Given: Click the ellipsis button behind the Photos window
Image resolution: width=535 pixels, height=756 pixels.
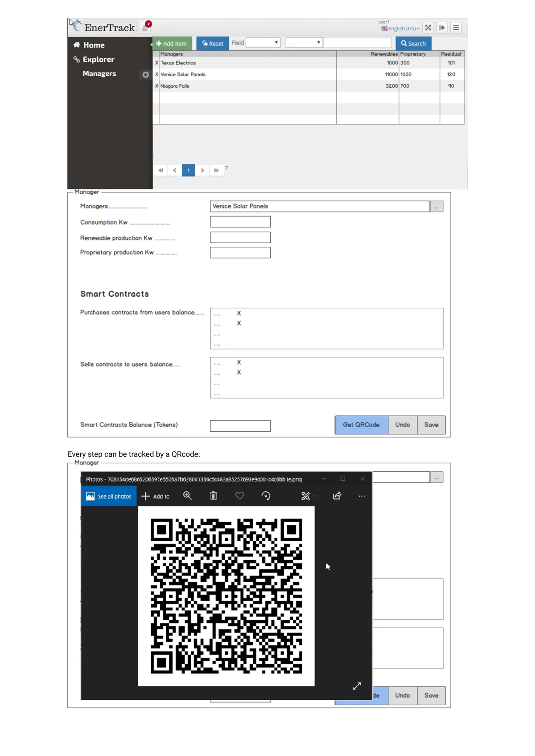Looking at the screenshot, I should pyautogui.click(x=437, y=477).
